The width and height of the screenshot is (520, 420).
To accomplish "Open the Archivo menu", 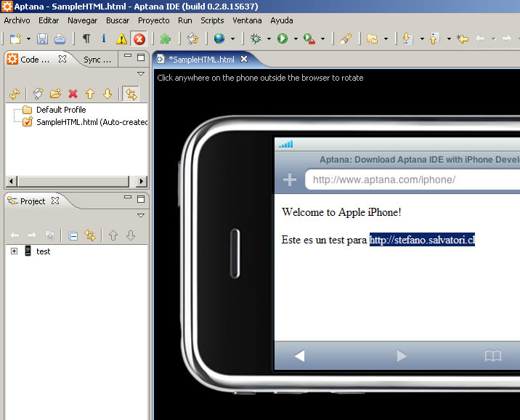I will click(17, 20).
